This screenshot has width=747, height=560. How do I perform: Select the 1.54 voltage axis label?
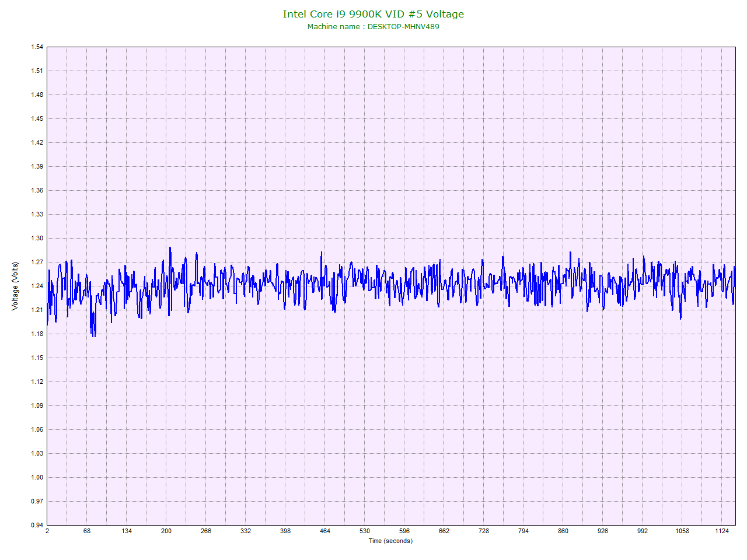tap(37, 47)
